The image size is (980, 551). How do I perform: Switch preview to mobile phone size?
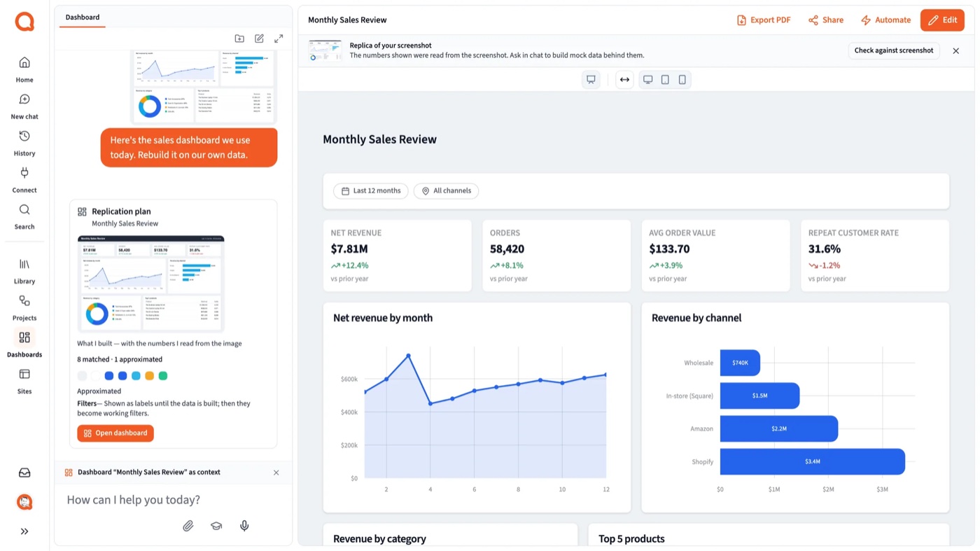click(682, 80)
